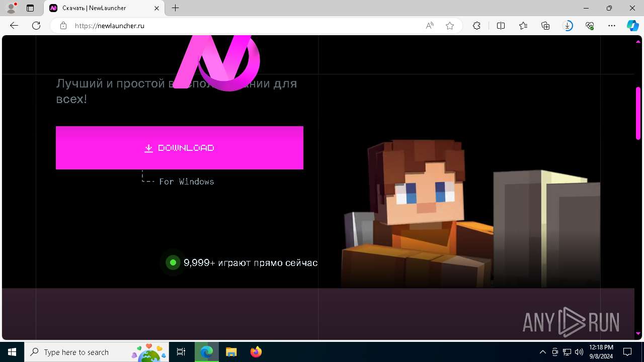Image resolution: width=644 pixels, height=362 pixels.
Task: Open Settings and more menu
Action: tap(612, 26)
